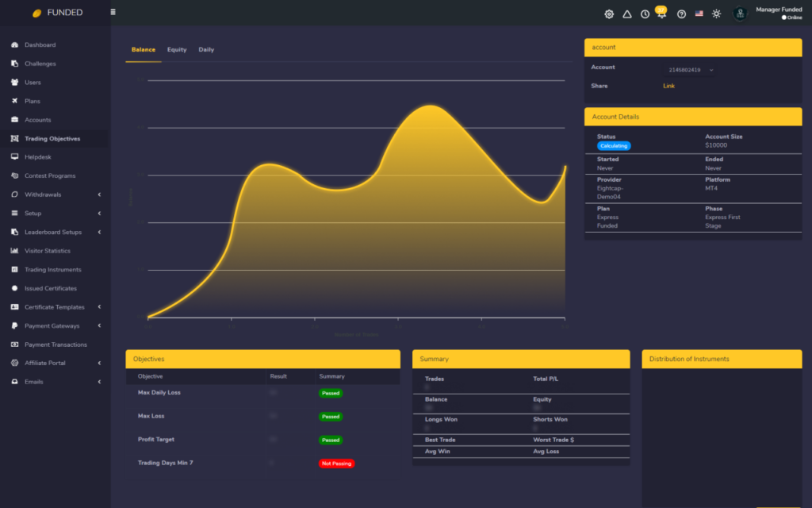
Task: Click the Balance chart peak
Action: [x=431, y=106]
